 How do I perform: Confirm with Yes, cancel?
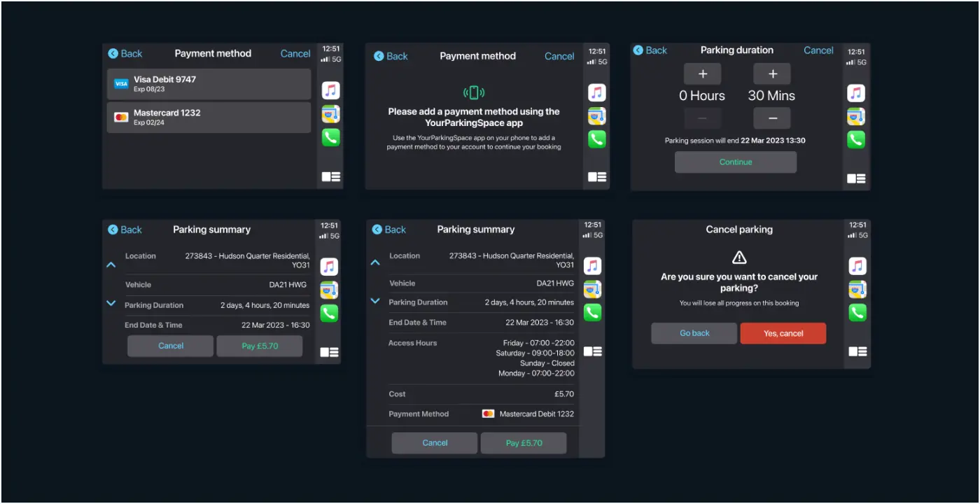coord(783,333)
